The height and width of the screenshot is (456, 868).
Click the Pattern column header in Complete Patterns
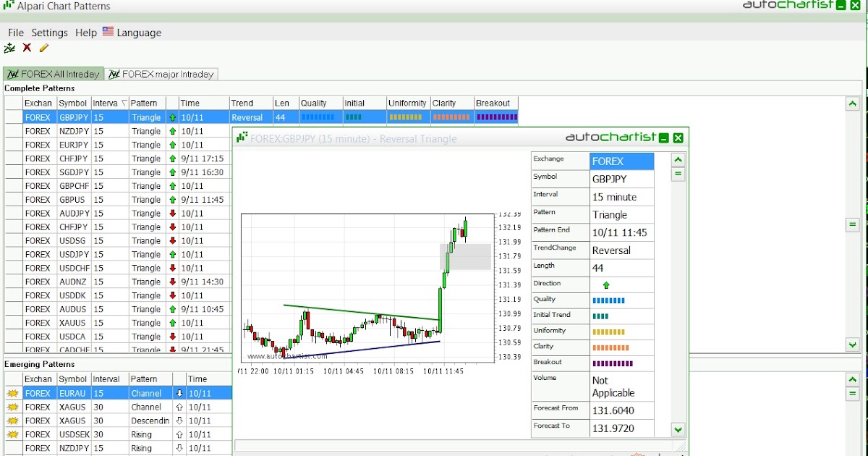click(147, 103)
